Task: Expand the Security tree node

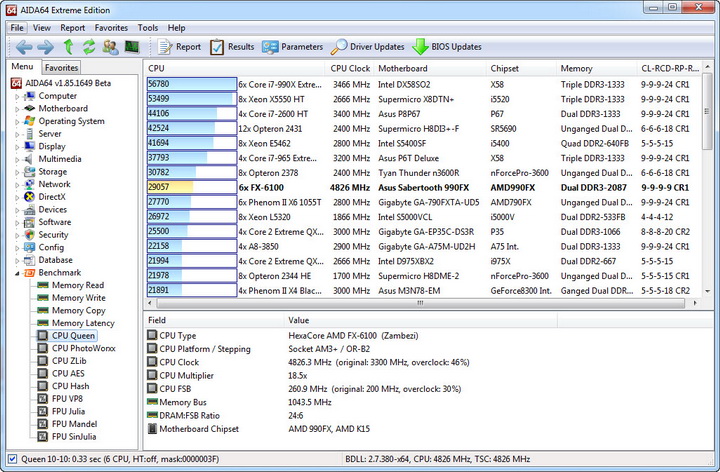Action: pos(17,236)
